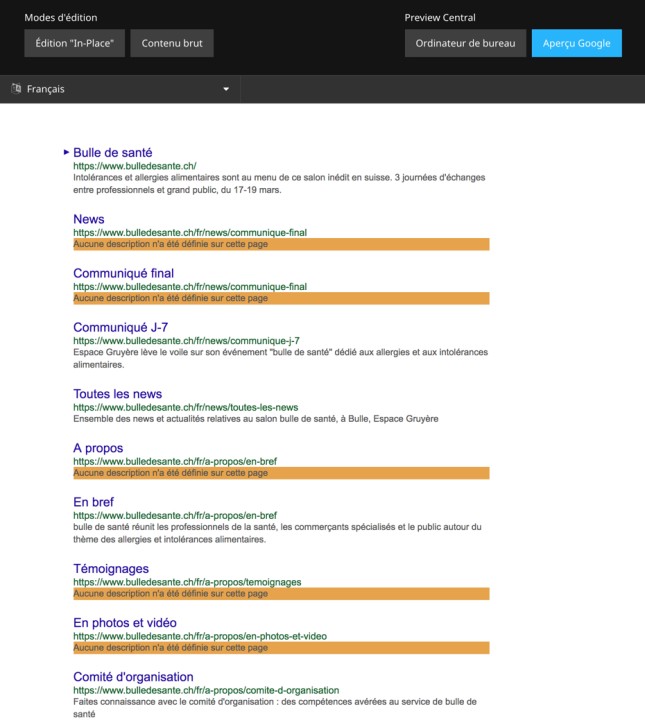Open the Toutes les news result title

click(117, 394)
